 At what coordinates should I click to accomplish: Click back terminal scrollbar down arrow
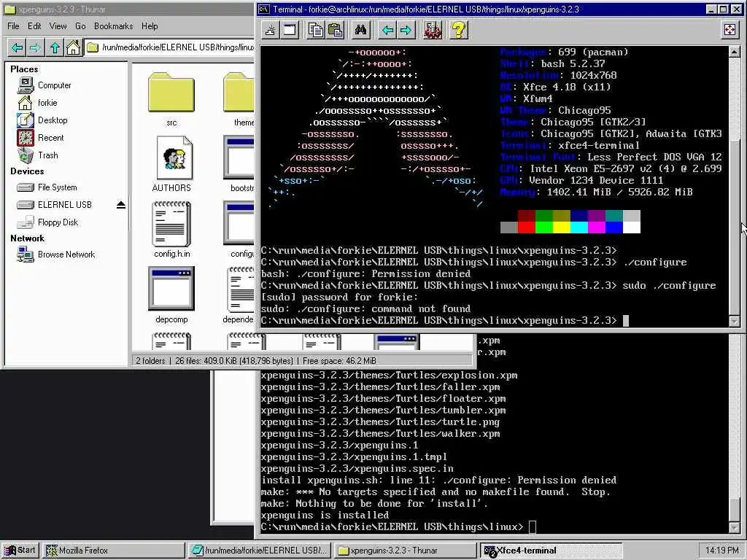pyautogui.click(x=734, y=527)
